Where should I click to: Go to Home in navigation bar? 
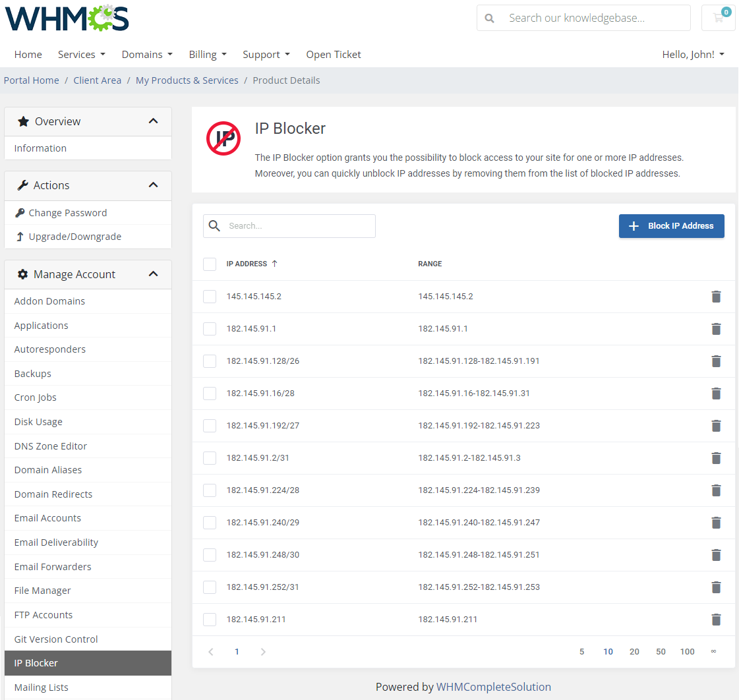28,55
